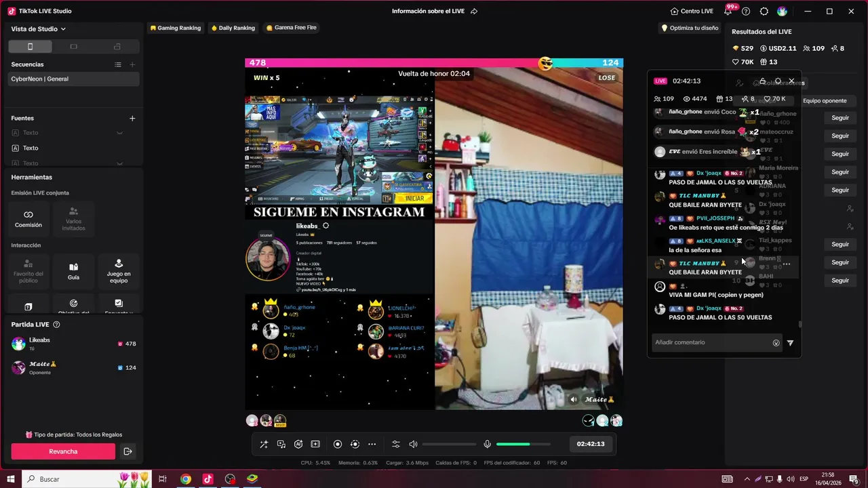Screen dimensions: 868x488
Task: Open the emoji picker in comment box
Action: (776, 343)
